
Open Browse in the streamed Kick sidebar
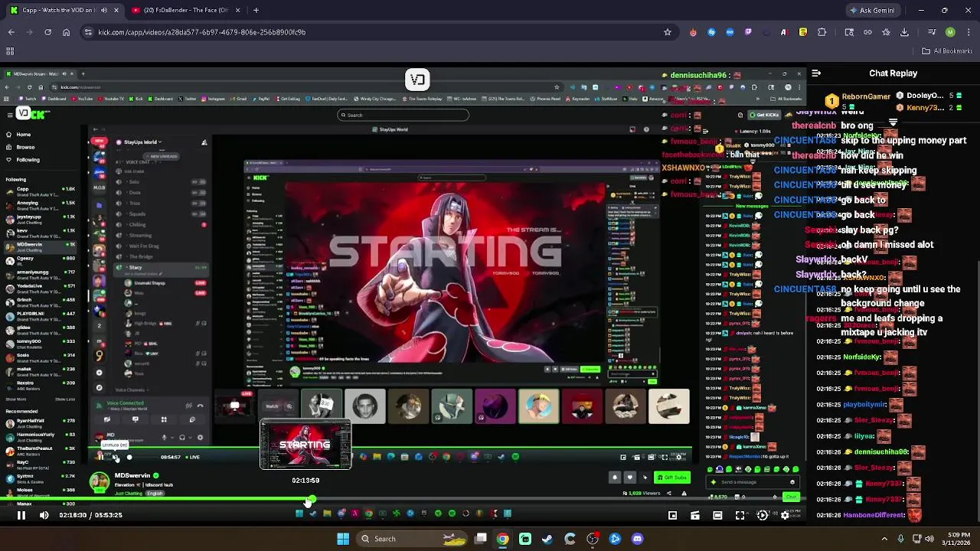coord(25,147)
